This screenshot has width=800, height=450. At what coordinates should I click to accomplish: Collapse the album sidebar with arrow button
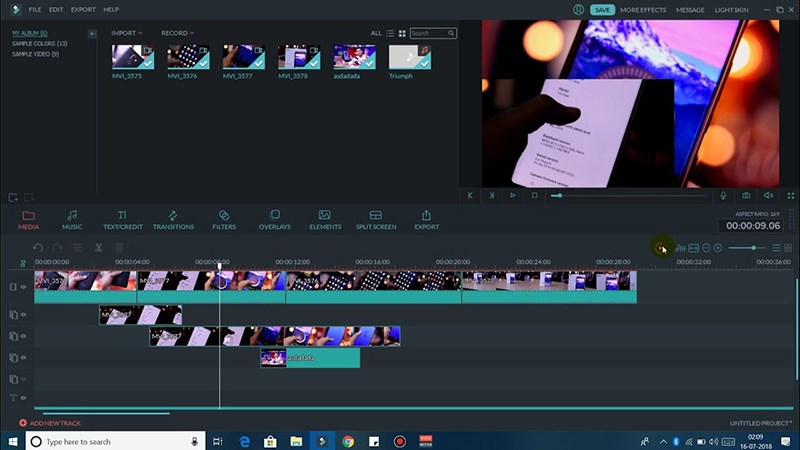click(x=92, y=33)
